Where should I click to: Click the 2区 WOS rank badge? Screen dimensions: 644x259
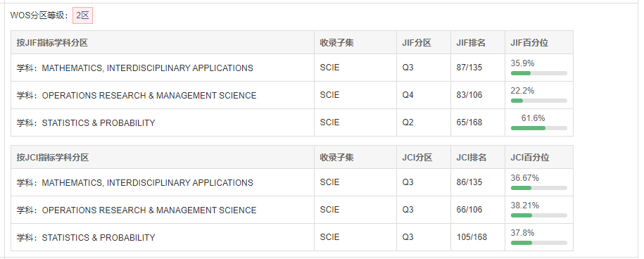coord(82,15)
